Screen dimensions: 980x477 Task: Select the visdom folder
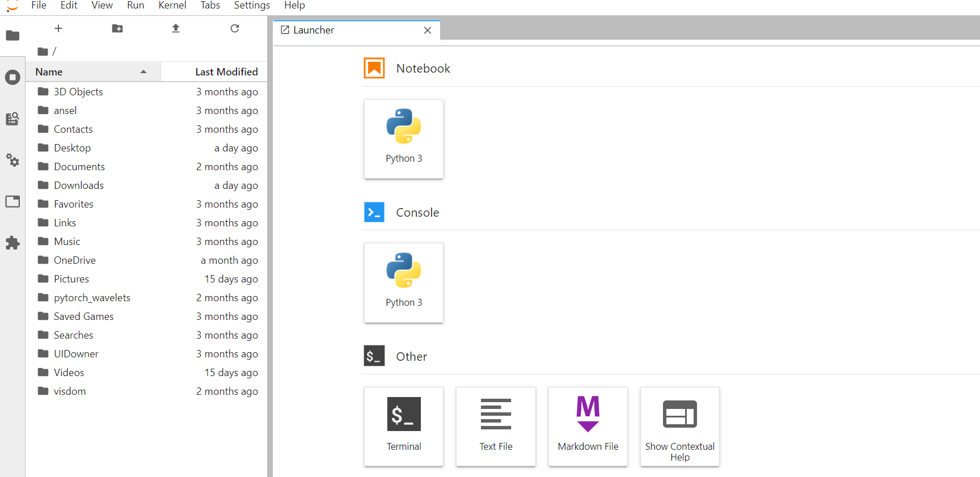[146, 391]
